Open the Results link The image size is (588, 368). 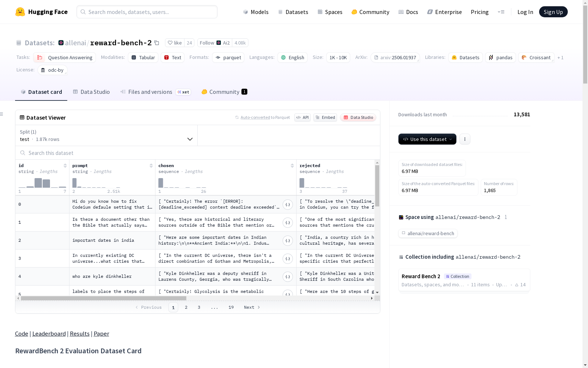click(80, 333)
